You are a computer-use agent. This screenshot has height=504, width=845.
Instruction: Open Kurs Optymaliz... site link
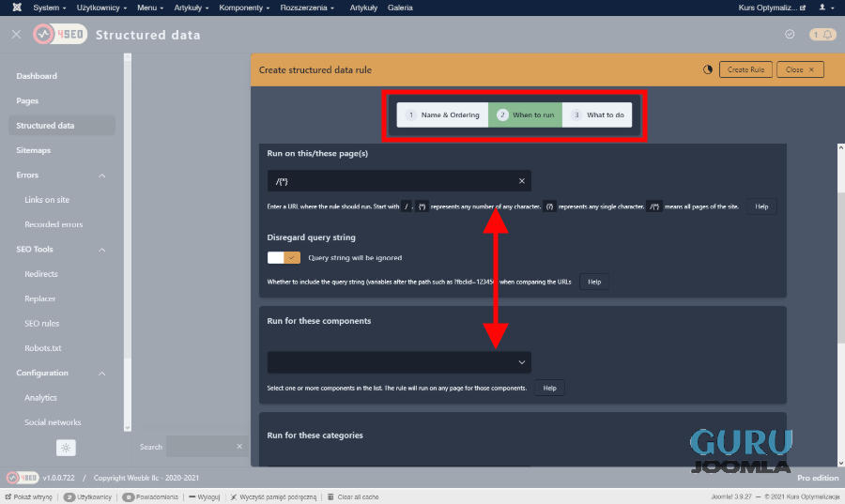(x=772, y=8)
